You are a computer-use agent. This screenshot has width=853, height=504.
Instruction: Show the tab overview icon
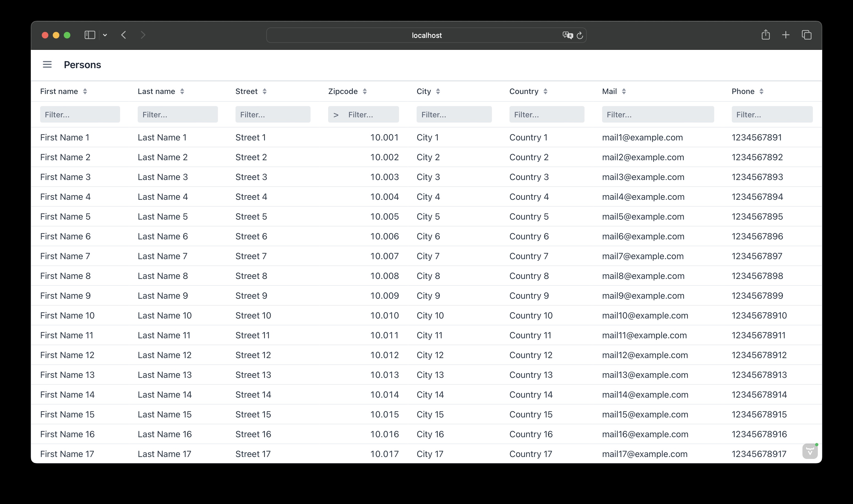[807, 35]
